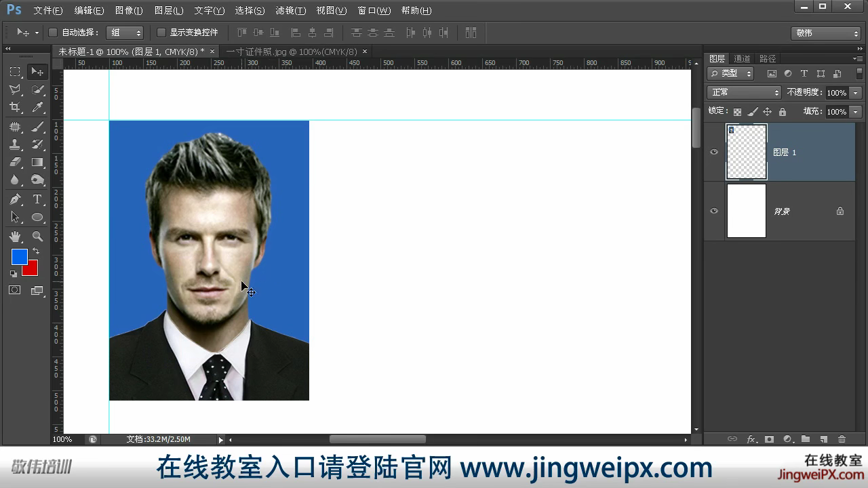Viewport: 868px width, 488px height.
Task: Click the blue foreground color swatch
Action: [18, 256]
